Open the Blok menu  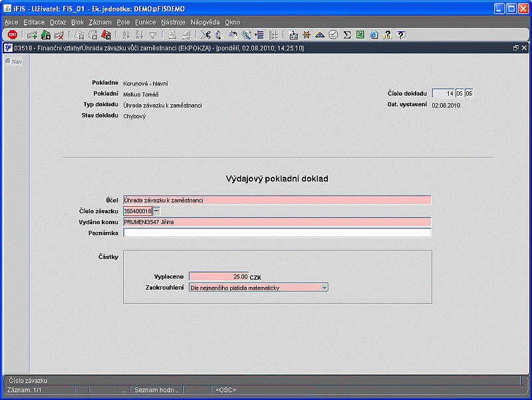point(77,23)
